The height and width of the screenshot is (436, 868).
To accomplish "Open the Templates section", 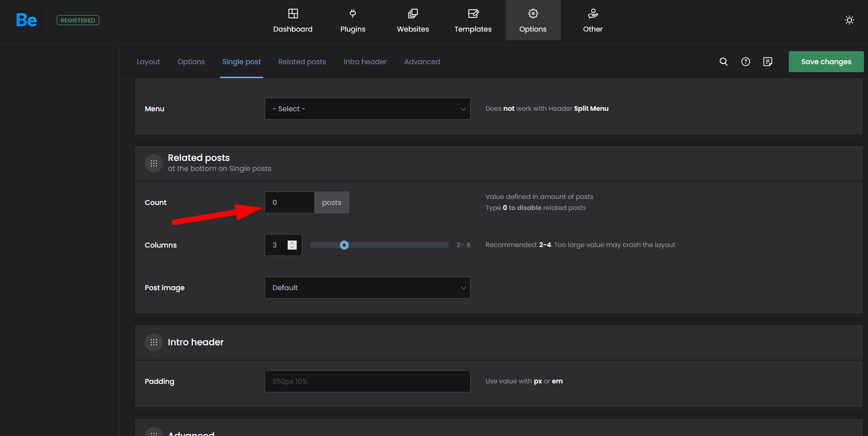I will coord(473,21).
